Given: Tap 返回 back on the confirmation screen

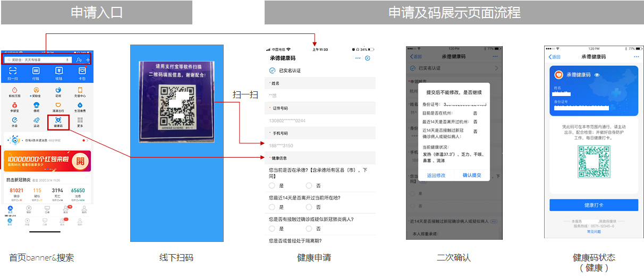Looking at the screenshot, I should point(416,56).
